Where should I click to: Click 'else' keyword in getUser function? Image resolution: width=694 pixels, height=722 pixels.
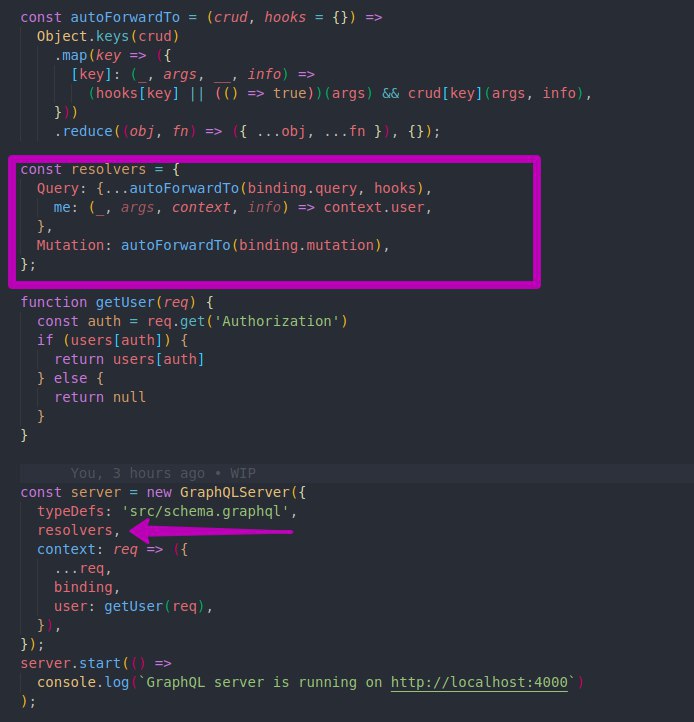70,378
